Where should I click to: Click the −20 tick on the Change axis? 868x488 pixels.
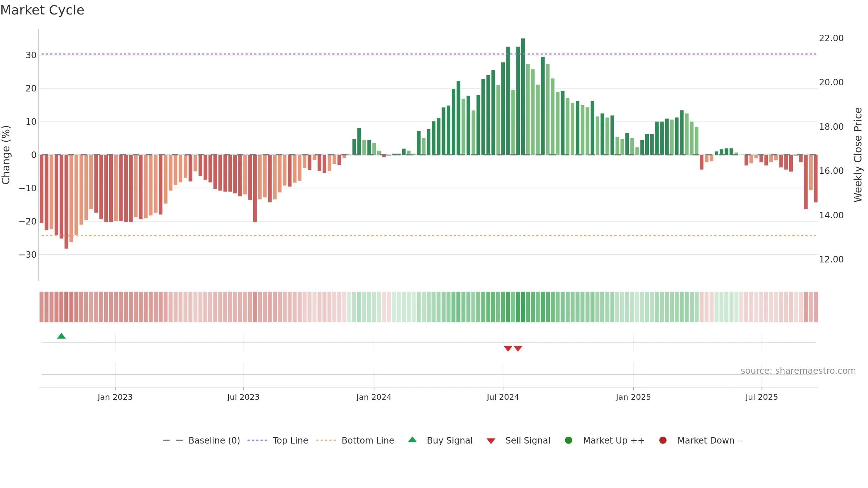[28, 222]
